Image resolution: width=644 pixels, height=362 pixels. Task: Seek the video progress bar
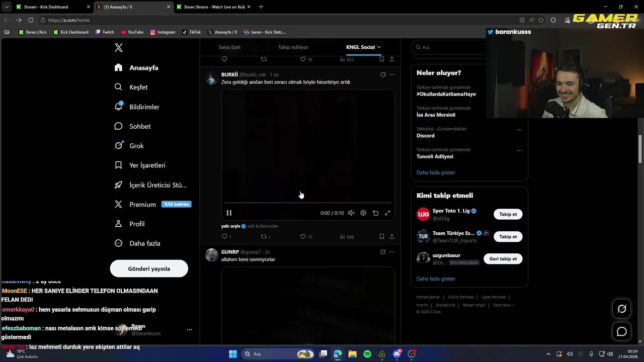pyautogui.click(x=308, y=203)
